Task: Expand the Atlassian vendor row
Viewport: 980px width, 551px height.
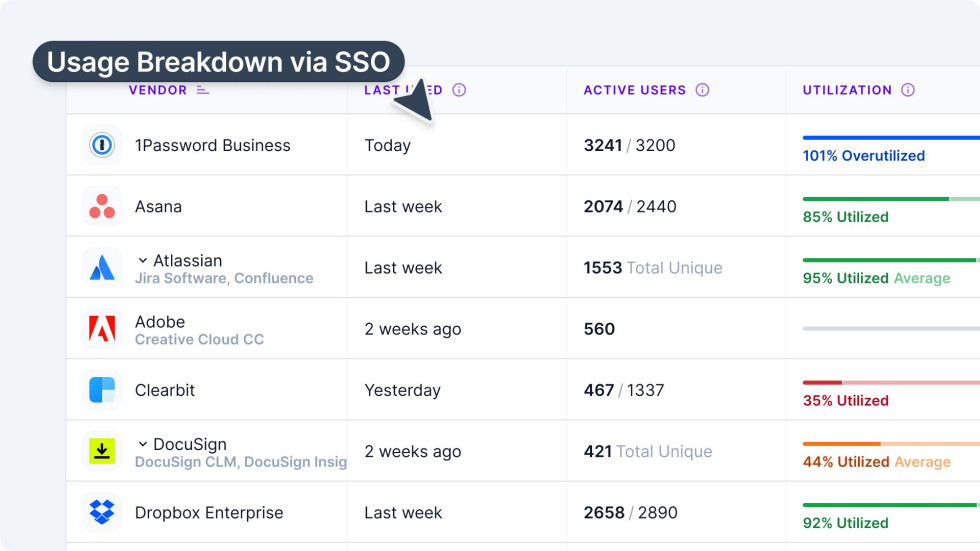Action: 143,261
